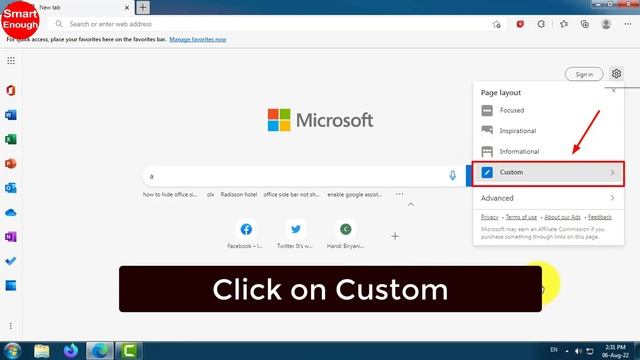This screenshot has height=360, width=640.
Task: Click the volume speaker tray icon
Action: 578,351
